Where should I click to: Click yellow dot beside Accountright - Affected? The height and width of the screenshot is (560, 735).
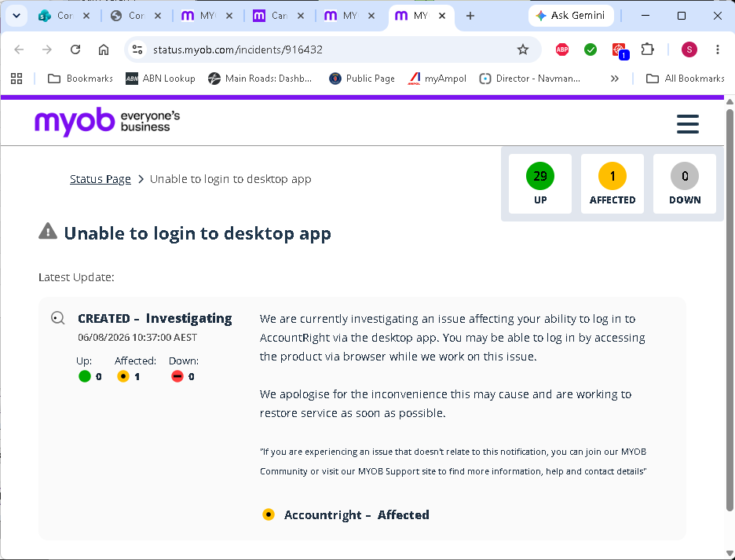(x=268, y=514)
